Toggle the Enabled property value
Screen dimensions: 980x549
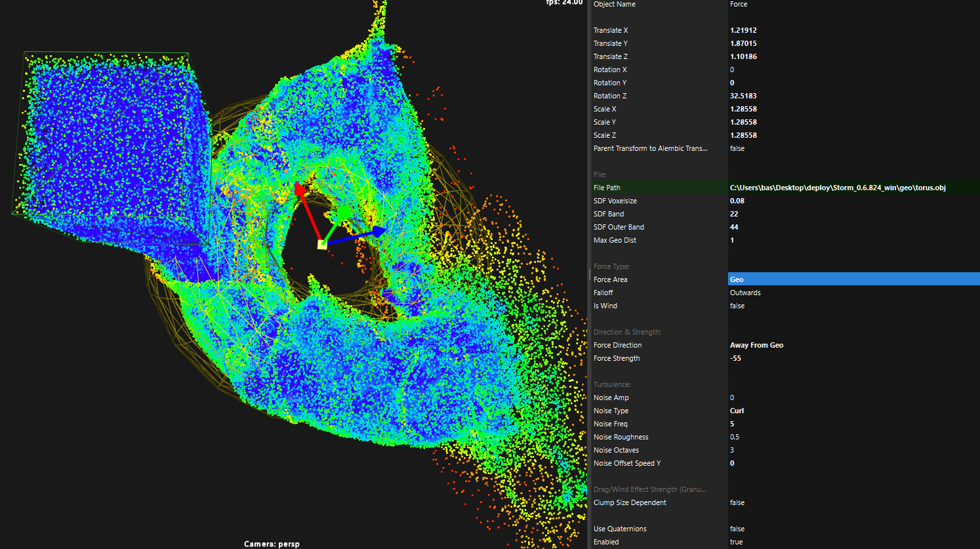[737, 542]
